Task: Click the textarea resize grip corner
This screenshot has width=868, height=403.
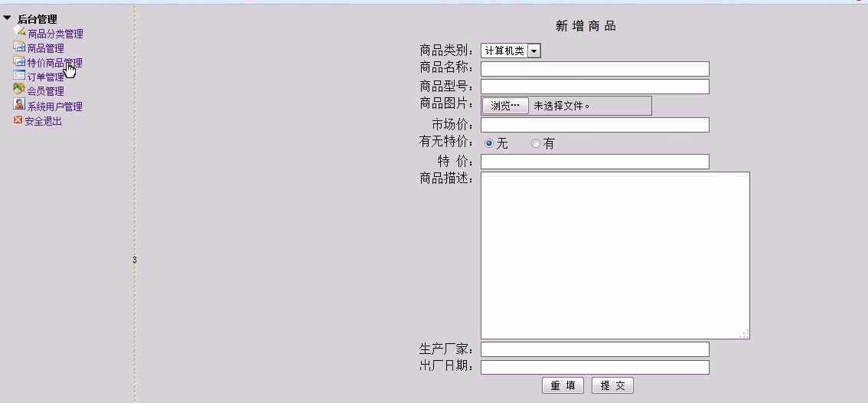Action: [745, 333]
